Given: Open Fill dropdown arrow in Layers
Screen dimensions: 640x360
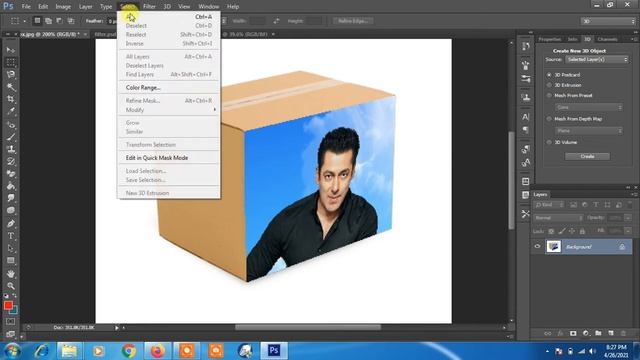Looking at the screenshot, I should tap(628, 231).
